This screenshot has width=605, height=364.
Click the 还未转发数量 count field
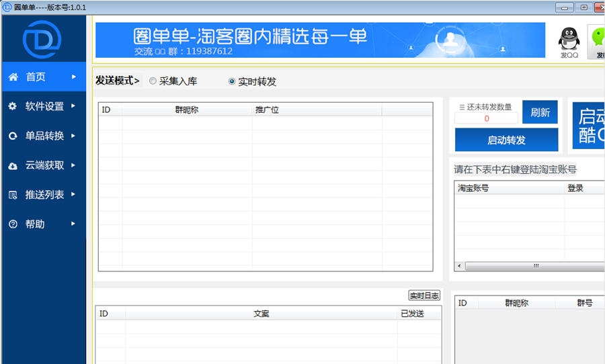[x=486, y=118]
